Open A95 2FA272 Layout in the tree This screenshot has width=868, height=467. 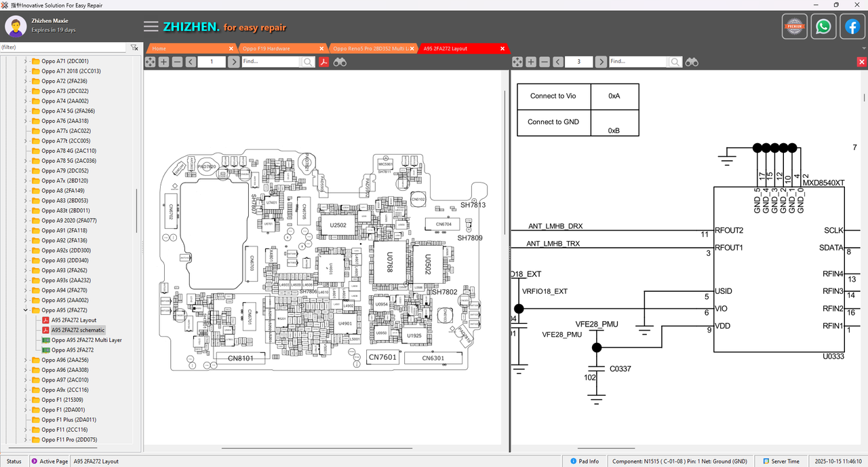[x=74, y=320]
